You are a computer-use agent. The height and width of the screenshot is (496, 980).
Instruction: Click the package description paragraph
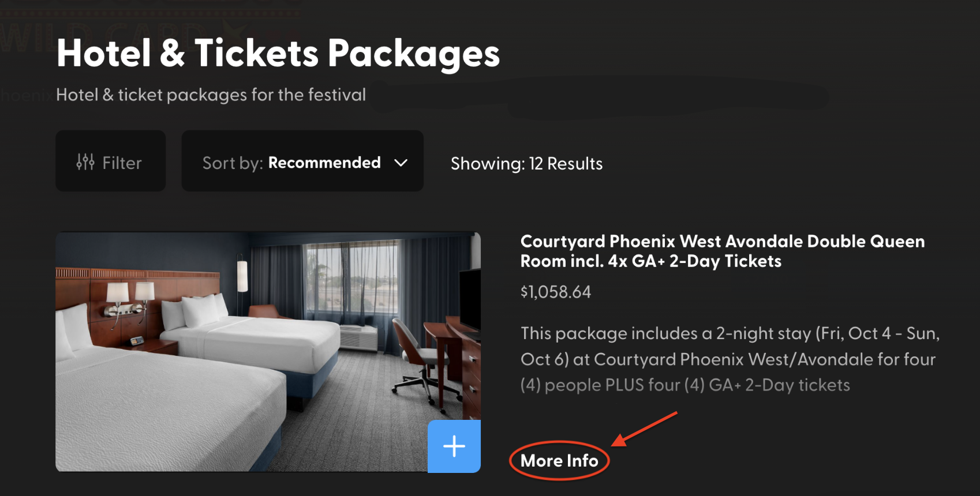tap(729, 359)
